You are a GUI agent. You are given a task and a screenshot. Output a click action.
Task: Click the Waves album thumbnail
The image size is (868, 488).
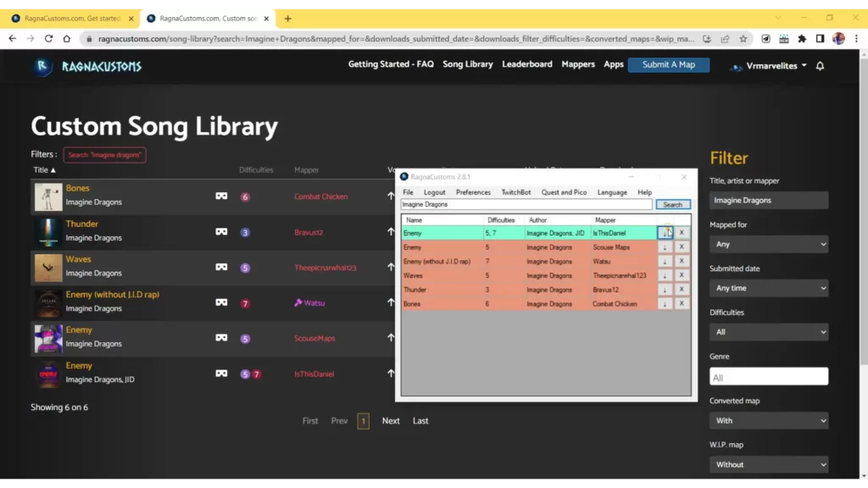(x=48, y=268)
